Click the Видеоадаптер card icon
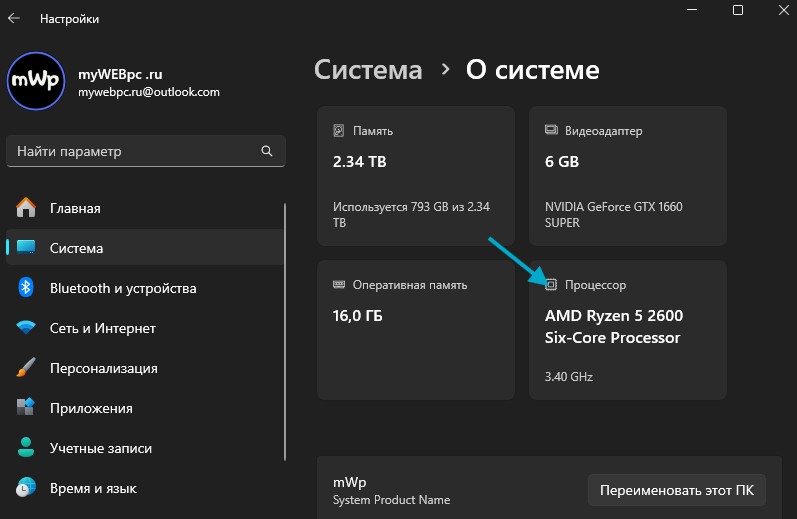797x519 pixels. coord(551,130)
